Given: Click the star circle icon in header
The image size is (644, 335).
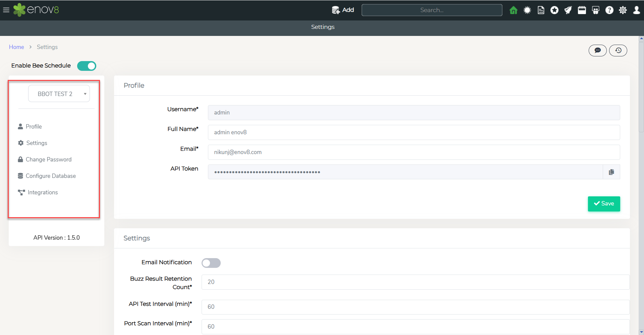Looking at the screenshot, I should [554, 10].
